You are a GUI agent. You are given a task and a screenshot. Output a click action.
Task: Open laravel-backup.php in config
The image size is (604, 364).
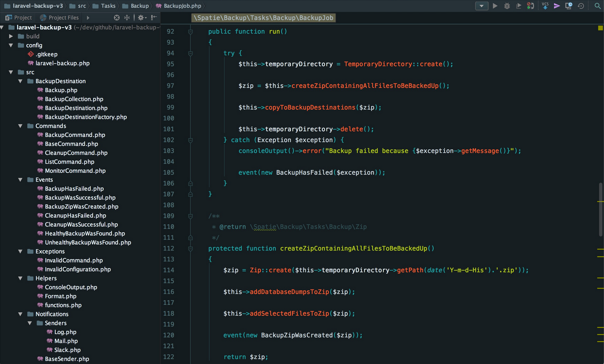[x=58, y=63]
